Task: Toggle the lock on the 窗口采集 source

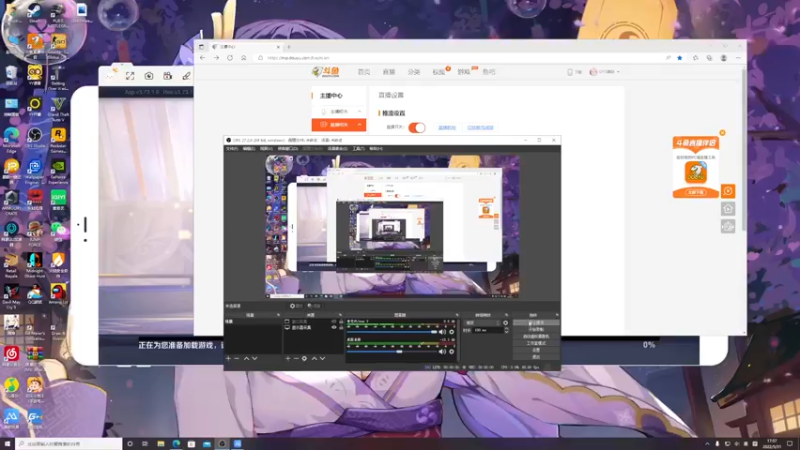Action: click(x=341, y=322)
